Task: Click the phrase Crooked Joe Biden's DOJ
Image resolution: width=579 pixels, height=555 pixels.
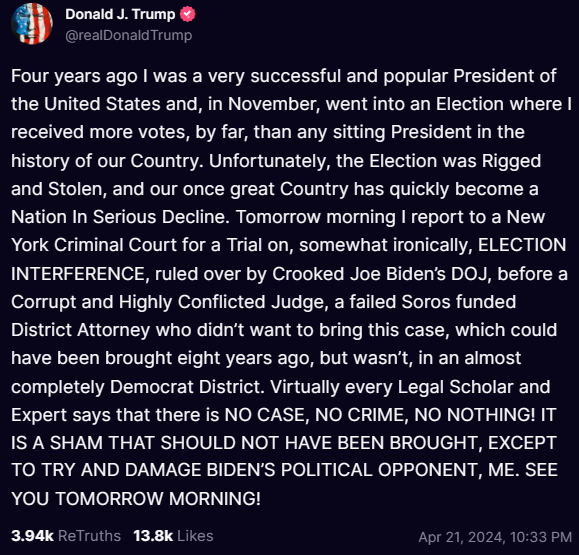Action: coord(382,274)
